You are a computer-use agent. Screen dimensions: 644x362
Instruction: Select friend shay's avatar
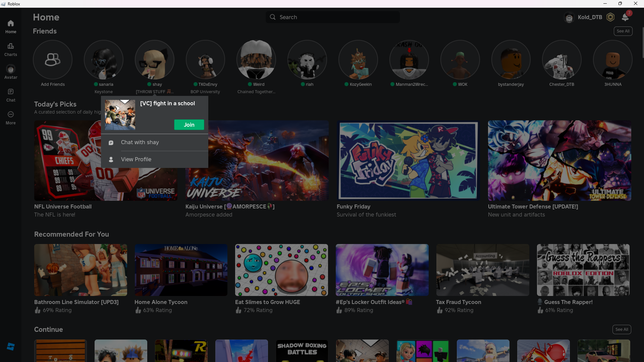coord(155,60)
